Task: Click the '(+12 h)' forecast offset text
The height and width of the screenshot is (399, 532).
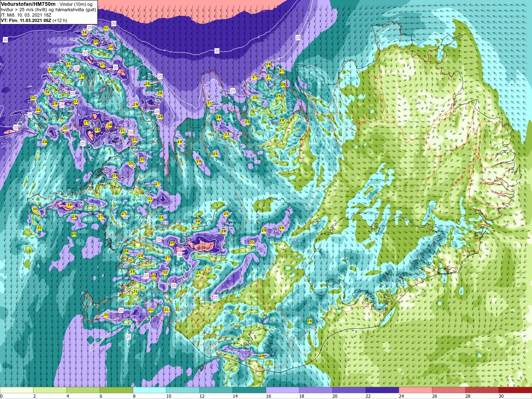Action: pos(59,20)
